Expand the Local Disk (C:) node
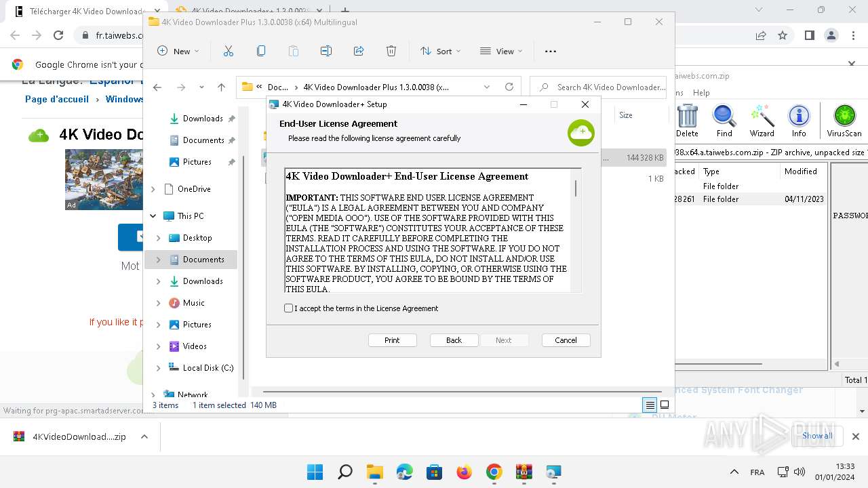The image size is (868, 488). [159, 368]
